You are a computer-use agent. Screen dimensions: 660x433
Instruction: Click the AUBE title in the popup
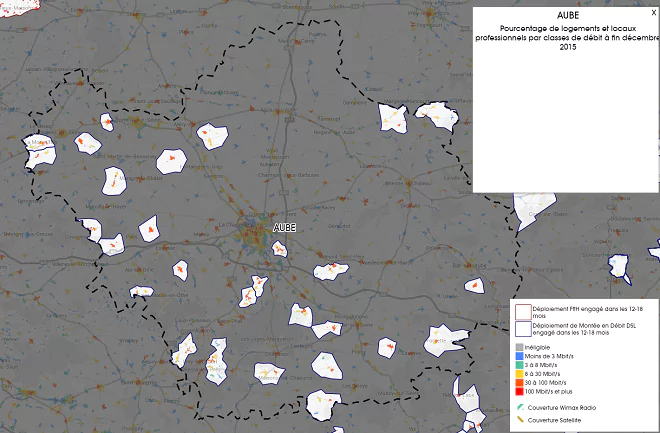[x=568, y=16]
